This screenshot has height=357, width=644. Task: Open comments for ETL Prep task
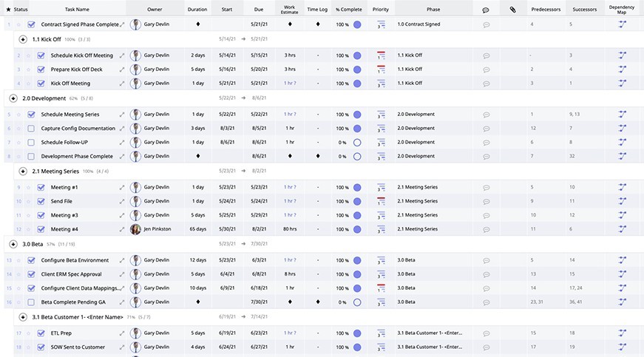(x=487, y=333)
